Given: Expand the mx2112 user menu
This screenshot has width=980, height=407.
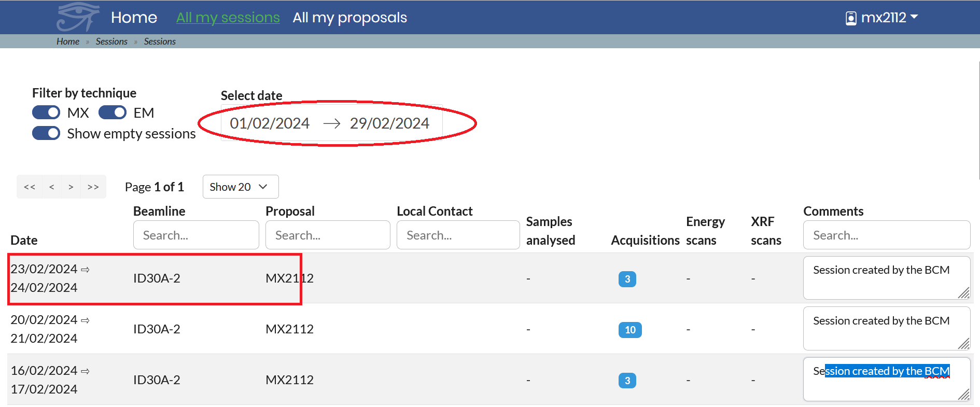Looking at the screenshot, I should tap(889, 18).
